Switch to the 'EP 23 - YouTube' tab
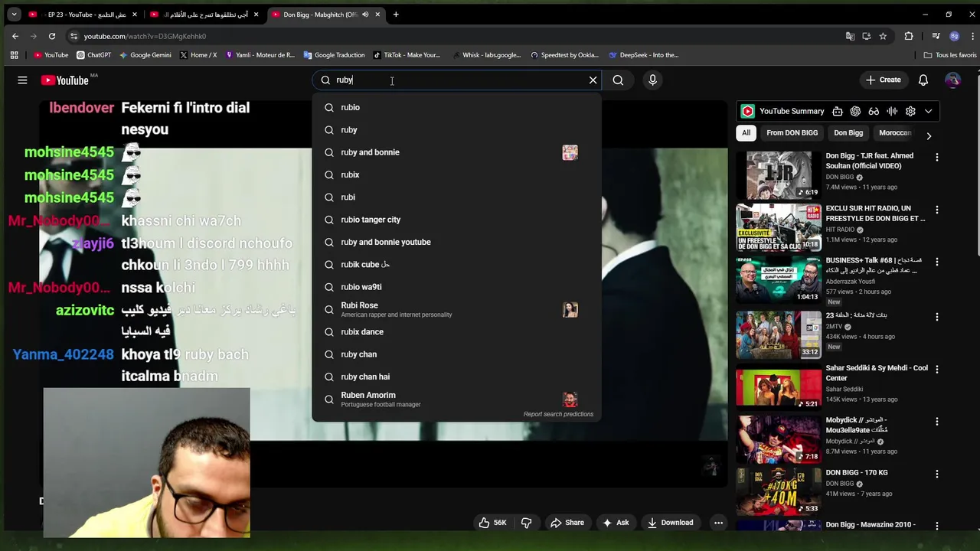This screenshot has height=551, width=980. [83, 15]
